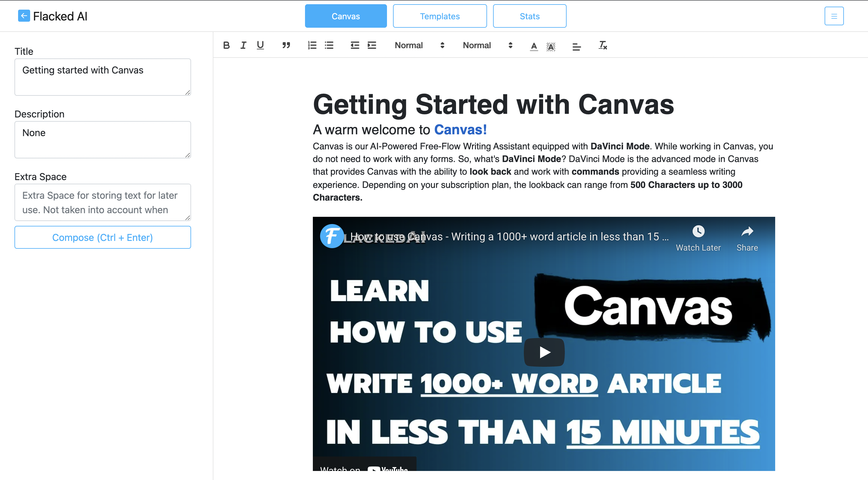Focus the Title text field
This screenshot has width=868, height=480.
pos(103,77)
